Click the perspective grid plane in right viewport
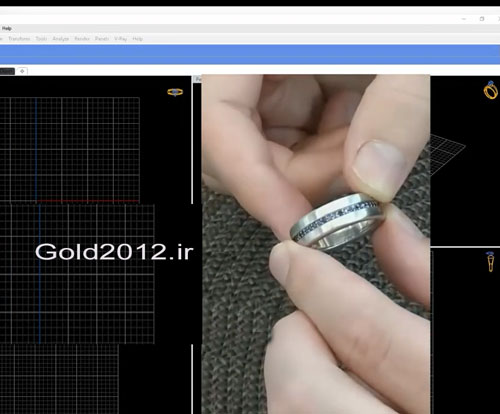The width and height of the screenshot is (500, 414). pyautogui.click(x=447, y=154)
